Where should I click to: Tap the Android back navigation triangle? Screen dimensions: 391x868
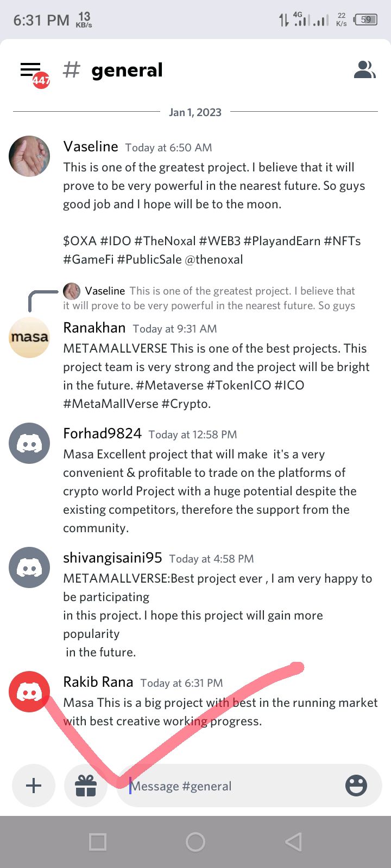293,842
